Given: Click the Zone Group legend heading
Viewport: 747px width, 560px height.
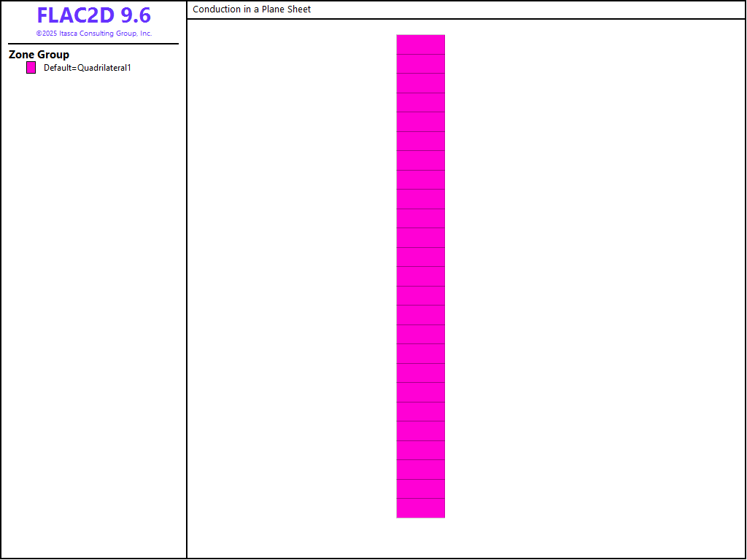Looking at the screenshot, I should coord(39,55).
